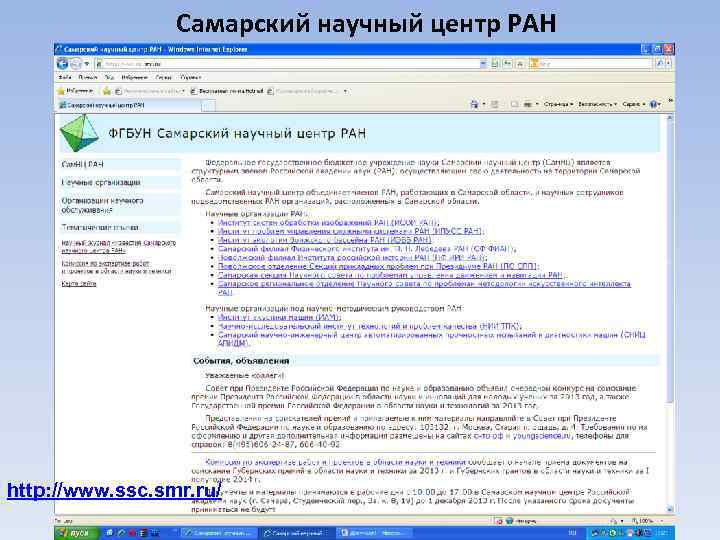The height and width of the screenshot is (540, 720).
Task: Open the Сервис dropdown in command bar
Action: tap(634, 105)
